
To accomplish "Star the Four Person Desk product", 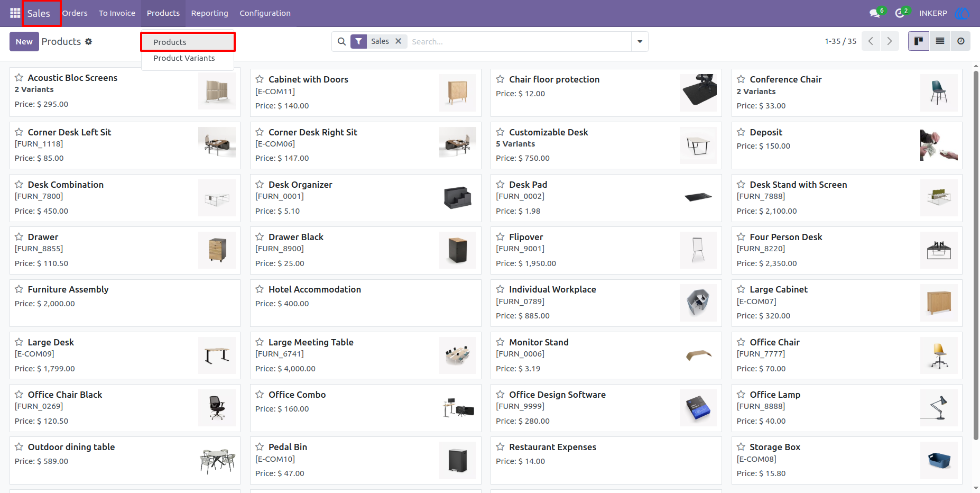I will (x=741, y=236).
